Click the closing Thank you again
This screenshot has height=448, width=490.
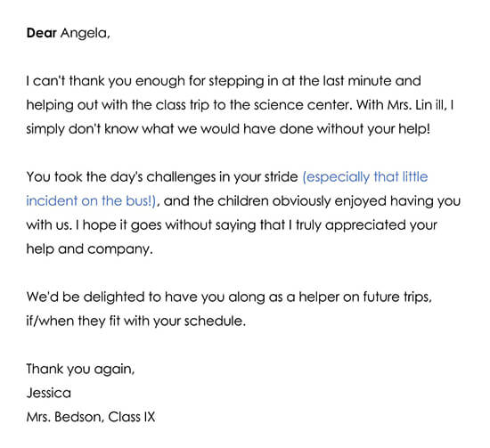click(x=80, y=370)
